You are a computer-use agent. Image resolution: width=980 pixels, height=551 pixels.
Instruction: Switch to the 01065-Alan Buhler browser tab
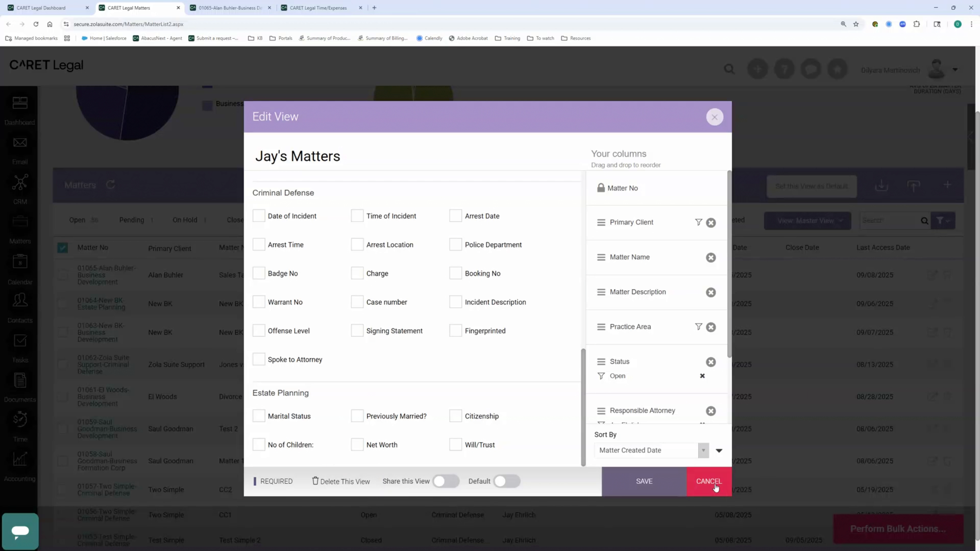tap(230, 8)
